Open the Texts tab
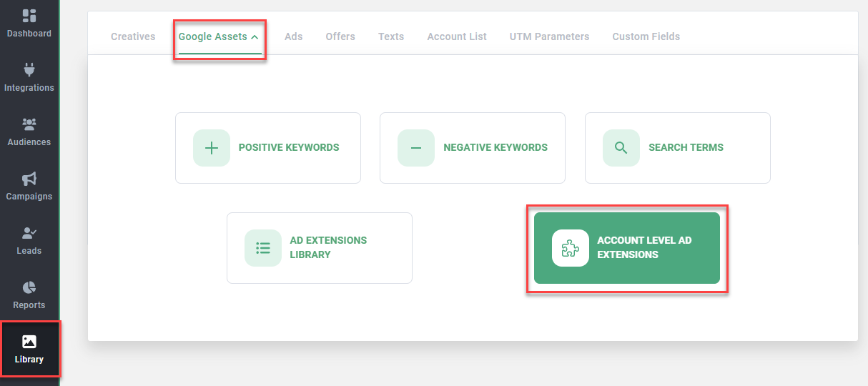Screen dimensions: 868x386 (x=391, y=36)
